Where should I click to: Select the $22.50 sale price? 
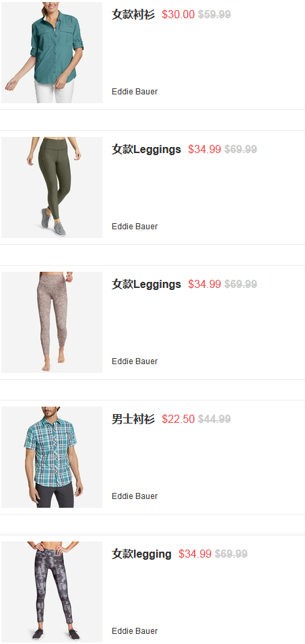178,419
